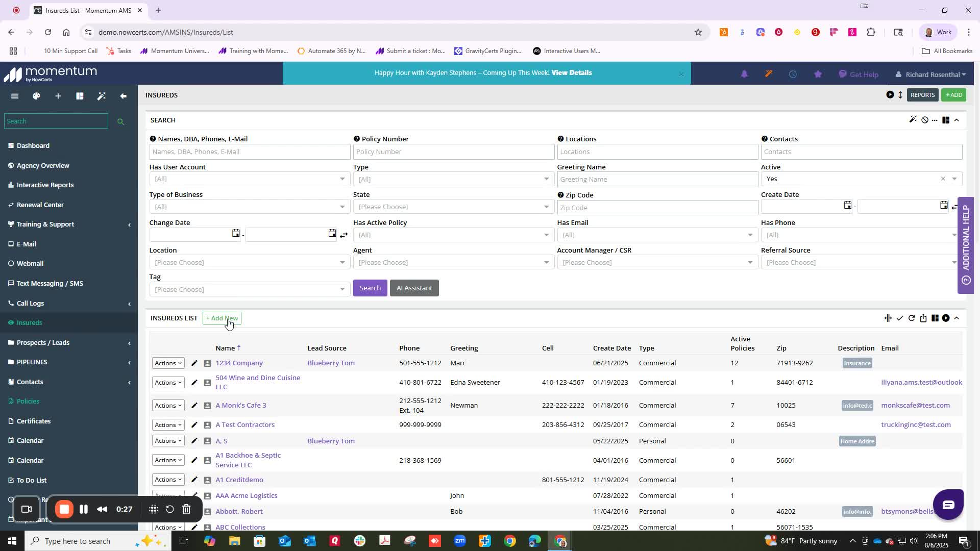Open the live chat bubble widget
The height and width of the screenshot is (551, 980).
click(x=948, y=505)
